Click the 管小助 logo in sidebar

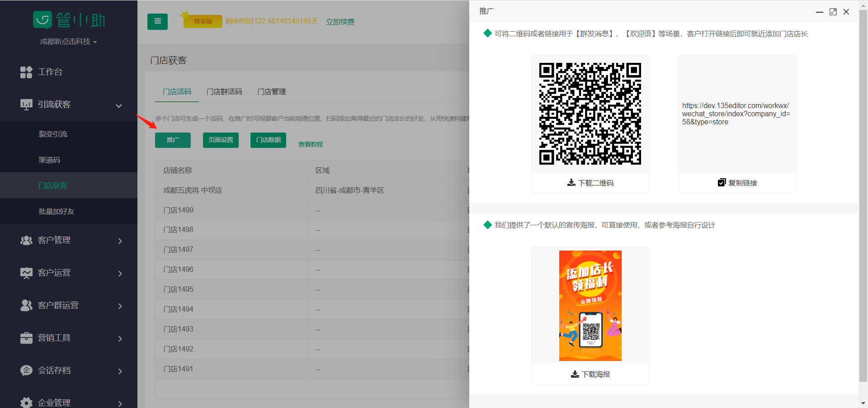coord(69,20)
